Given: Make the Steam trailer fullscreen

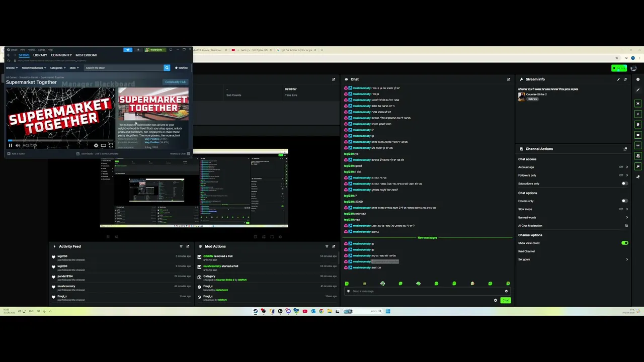Looking at the screenshot, I should click(x=111, y=145).
